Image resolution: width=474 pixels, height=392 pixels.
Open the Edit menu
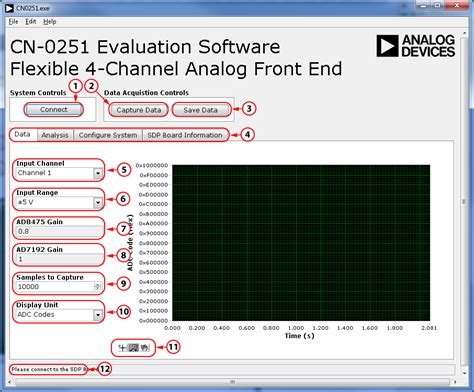point(31,22)
